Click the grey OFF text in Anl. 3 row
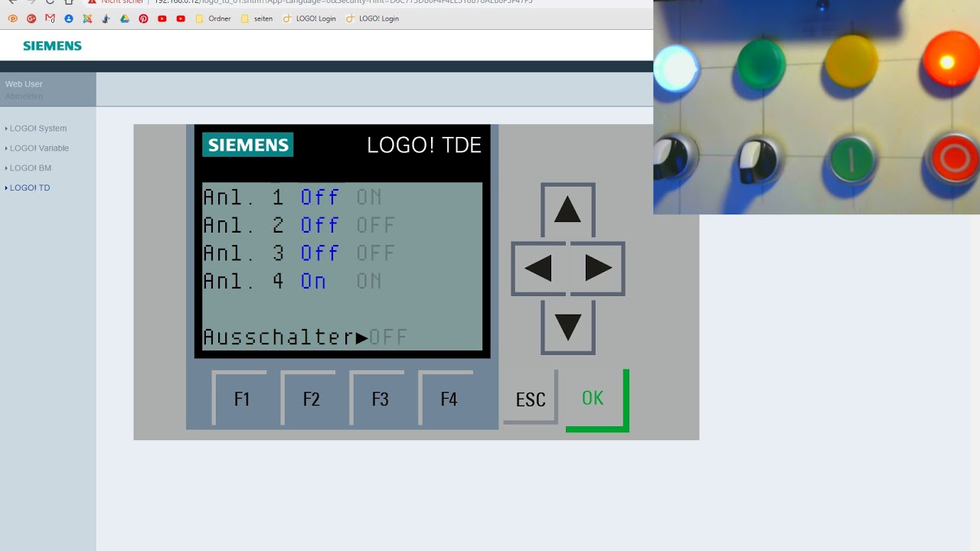This screenshot has width=980, height=551. tap(375, 253)
